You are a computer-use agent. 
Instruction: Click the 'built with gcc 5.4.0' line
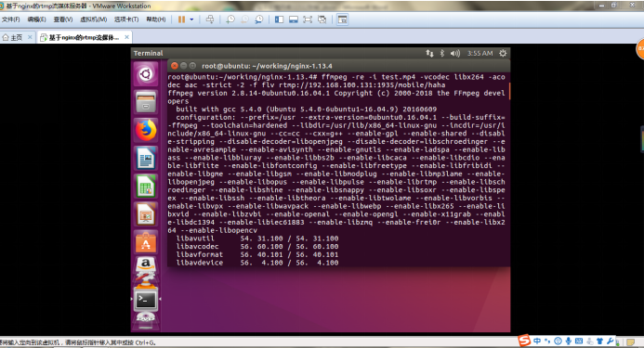(307, 110)
